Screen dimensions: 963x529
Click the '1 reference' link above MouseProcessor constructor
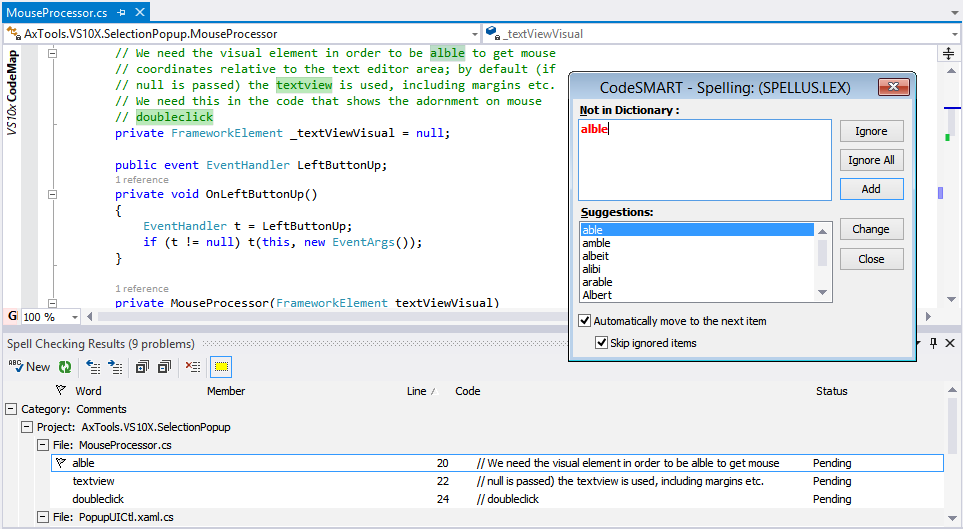click(x=142, y=288)
